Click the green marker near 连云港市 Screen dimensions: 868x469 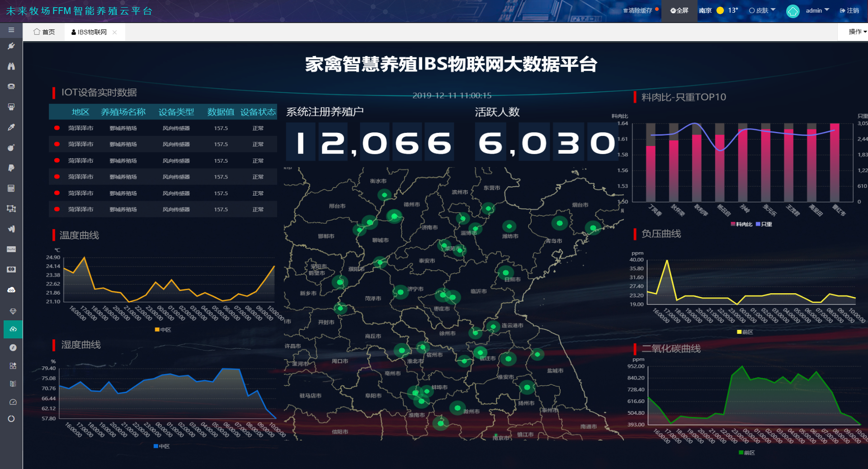(493, 326)
